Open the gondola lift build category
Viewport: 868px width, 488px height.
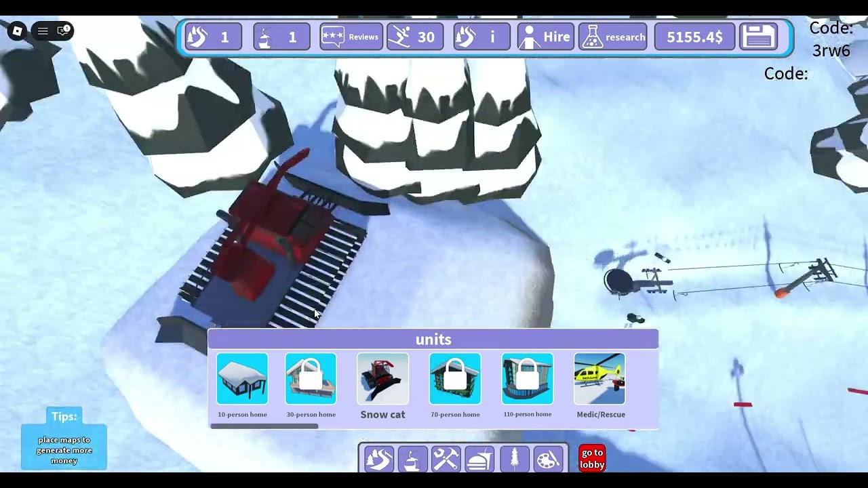[x=412, y=460]
